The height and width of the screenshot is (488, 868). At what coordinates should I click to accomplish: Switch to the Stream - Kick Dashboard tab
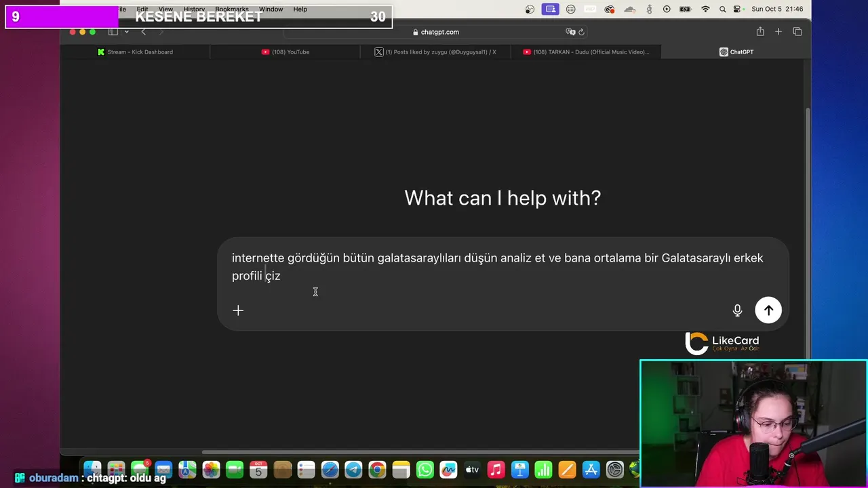pos(135,52)
